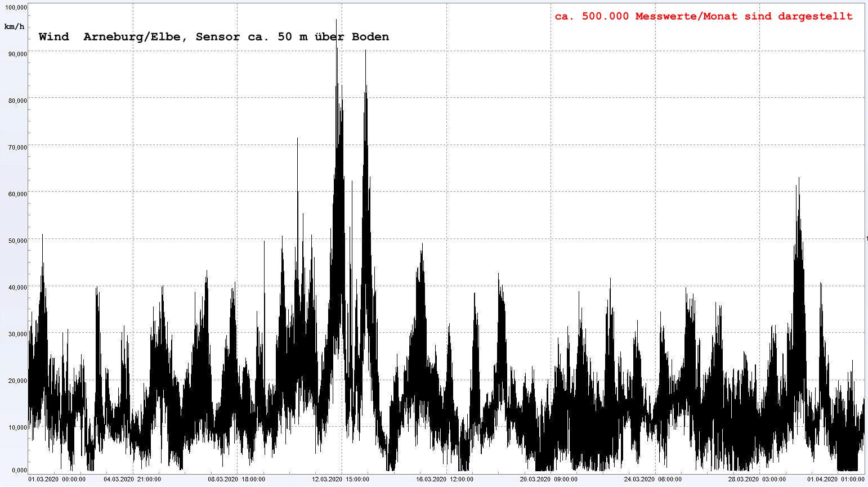Click the 90,000 y-axis label

point(16,54)
